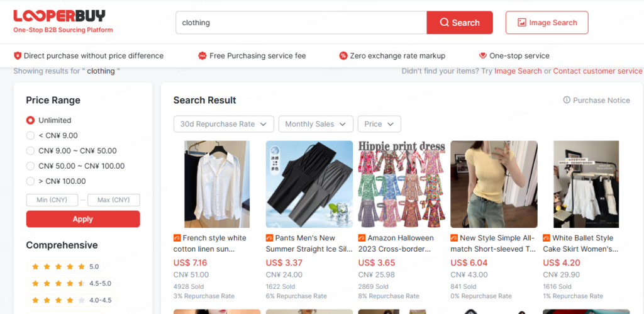Open the Hippie print dress product image

point(402,184)
